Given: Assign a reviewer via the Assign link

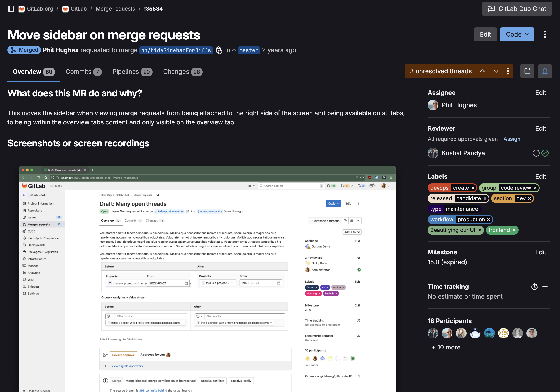Looking at the screenshot, I should [512, 139].
